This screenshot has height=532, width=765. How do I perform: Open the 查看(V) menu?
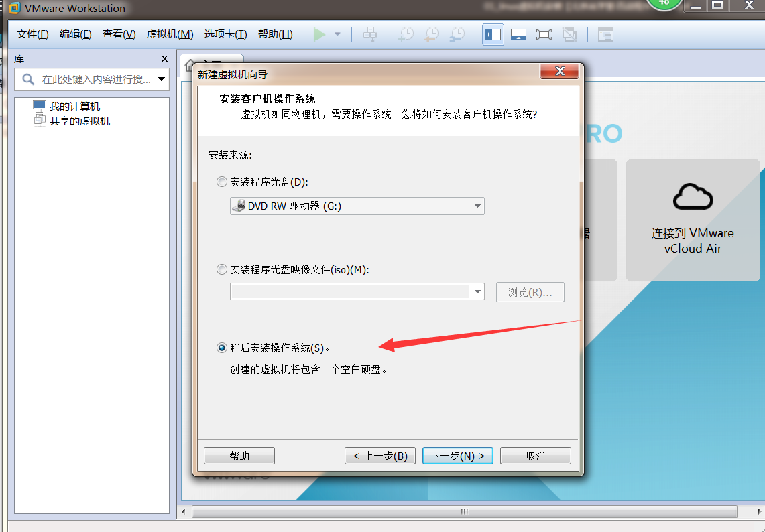click(x=119, y=34)
